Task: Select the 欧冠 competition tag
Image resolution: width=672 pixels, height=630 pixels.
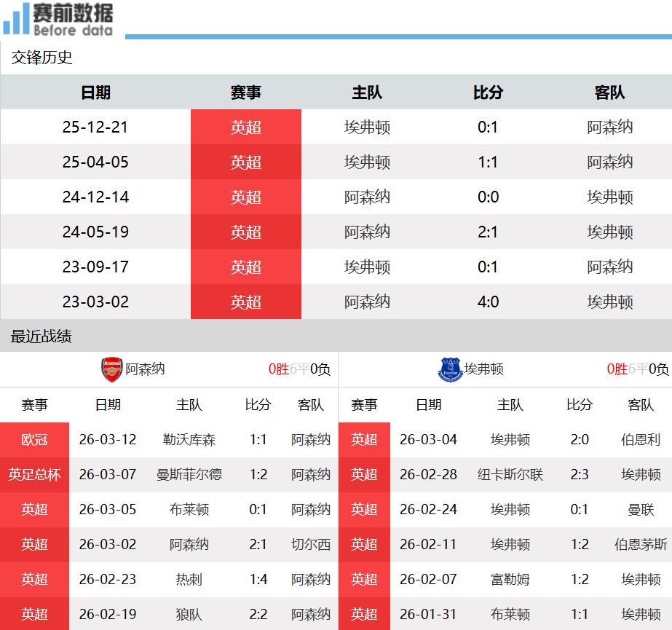Action: pyautogui.click(x=34, y=440)
